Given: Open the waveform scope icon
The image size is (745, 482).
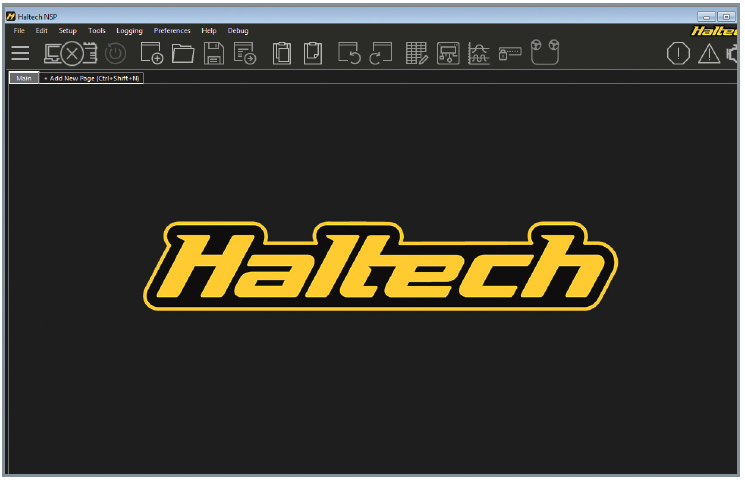Looking at the screenshot, I should coord(478,53).
